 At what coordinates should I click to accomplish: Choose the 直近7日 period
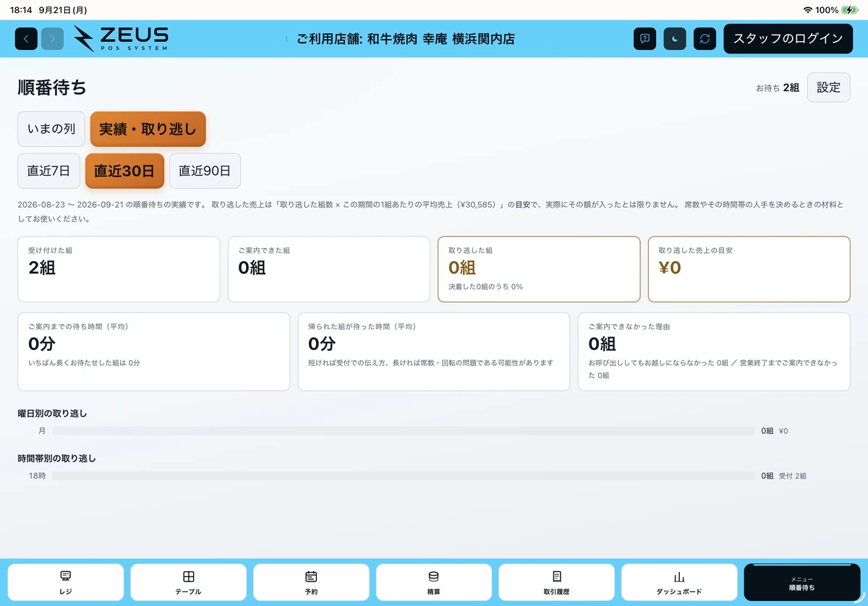pos(48,171)
